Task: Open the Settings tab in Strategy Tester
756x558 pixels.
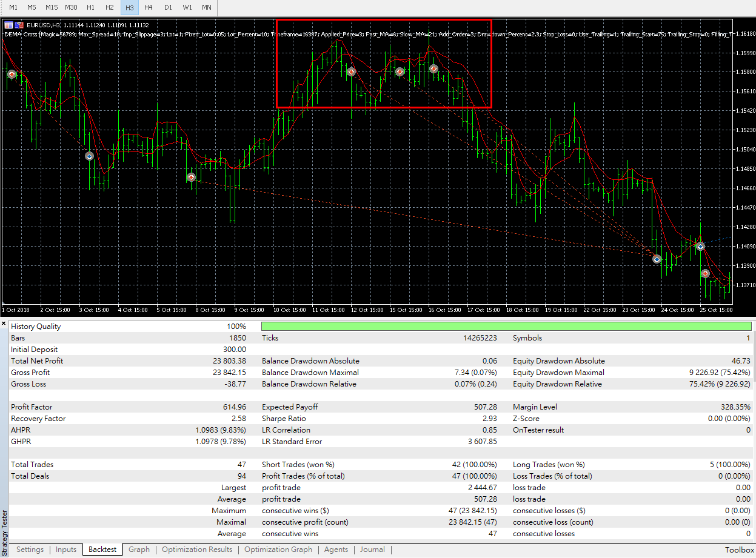Action: [x=30, y=550]
